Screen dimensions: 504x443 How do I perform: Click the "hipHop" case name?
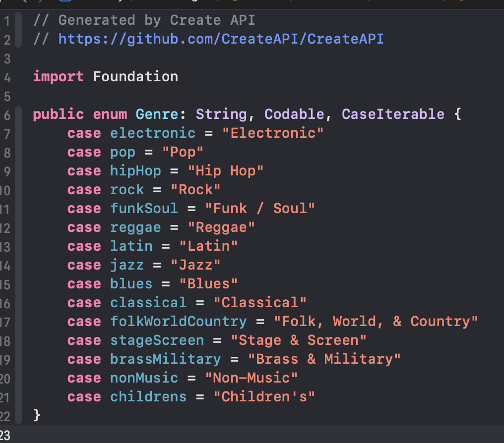click(x=135, y=171)
